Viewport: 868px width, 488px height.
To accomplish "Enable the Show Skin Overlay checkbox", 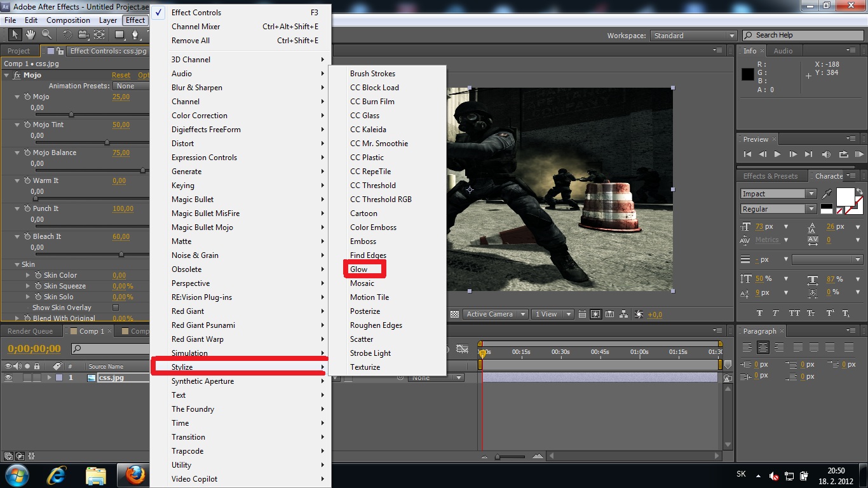I will tap(115, 308).
